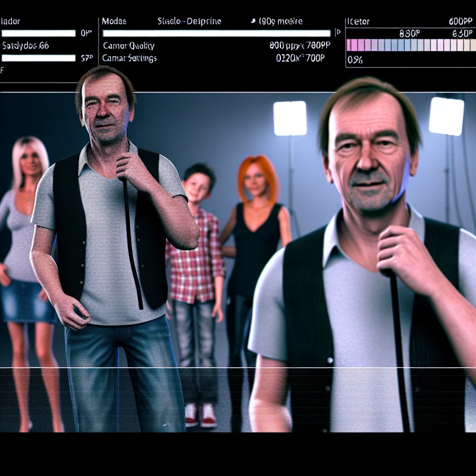The width and height of the screenshot is (476, 476).
Task: Click the bullet icon before '(90g mesire'
Action: 253,21
